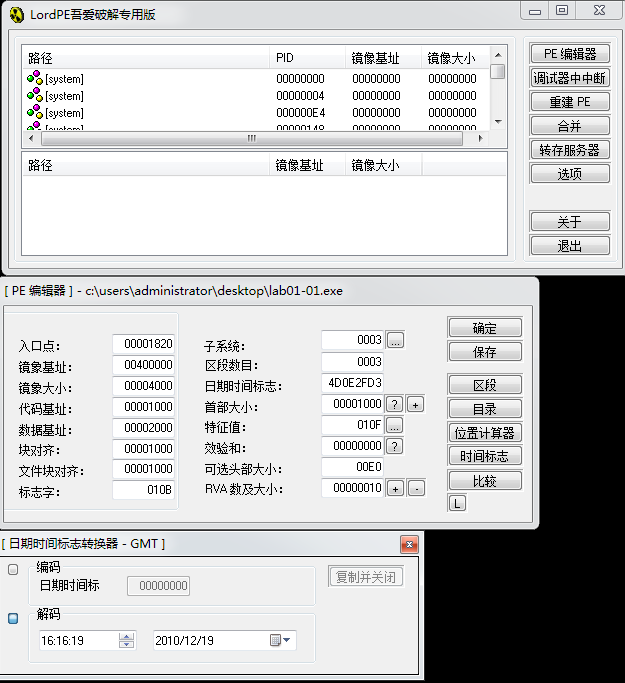The height and width of the screenshot is (683, 625).
Task: Click the 区段数目 field 0003
Action: point(352,362)
